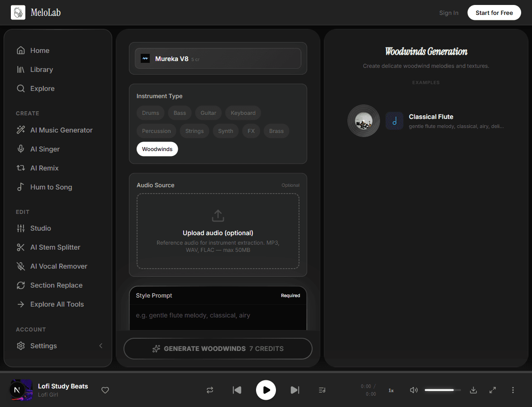Open the player more options menu
Image resolution: width=532 pixels, height=407 pixels.
(x=513, y=390)
